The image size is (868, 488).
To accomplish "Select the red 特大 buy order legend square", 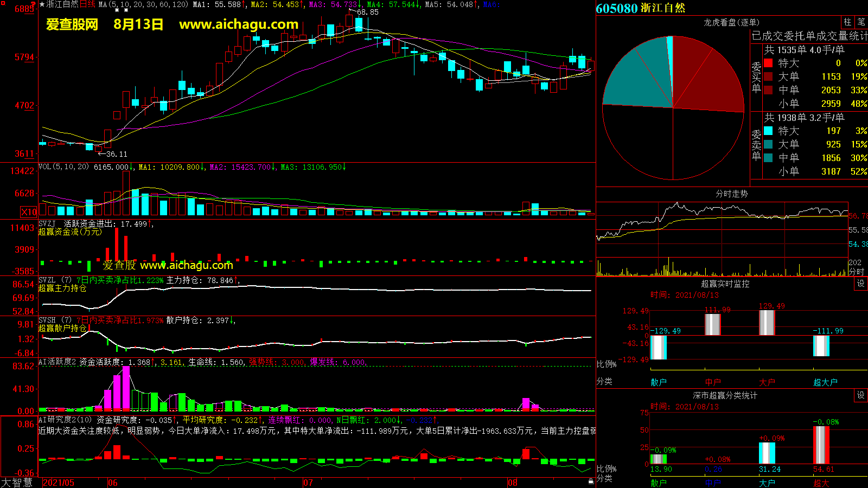I will click(768, 63).
